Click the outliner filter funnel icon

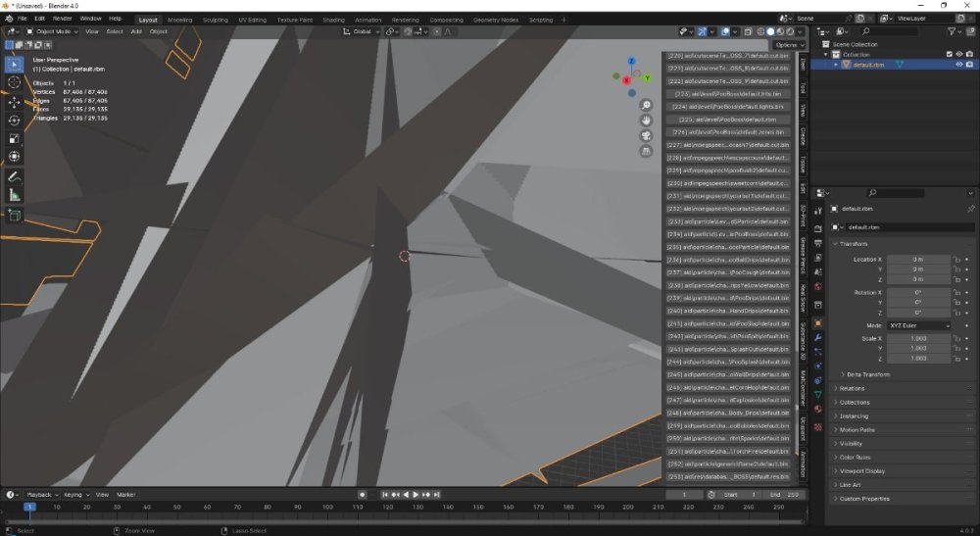[952, 31]
